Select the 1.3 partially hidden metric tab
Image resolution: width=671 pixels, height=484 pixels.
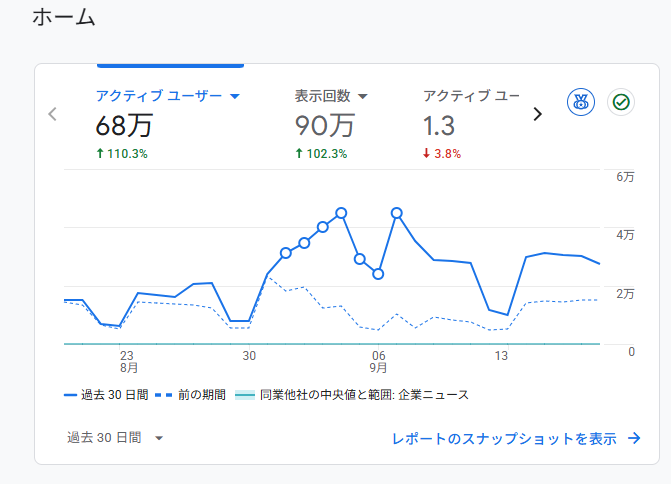(471, 124)
